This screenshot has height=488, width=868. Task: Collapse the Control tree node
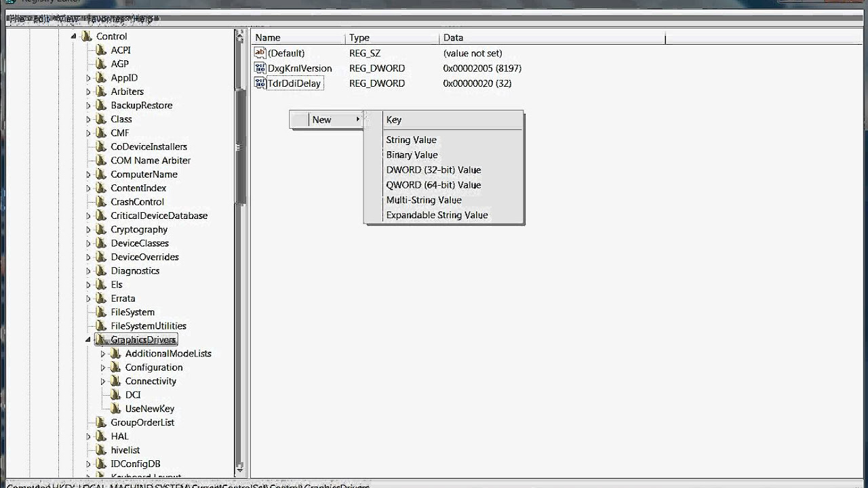click(x=74, y=37)
